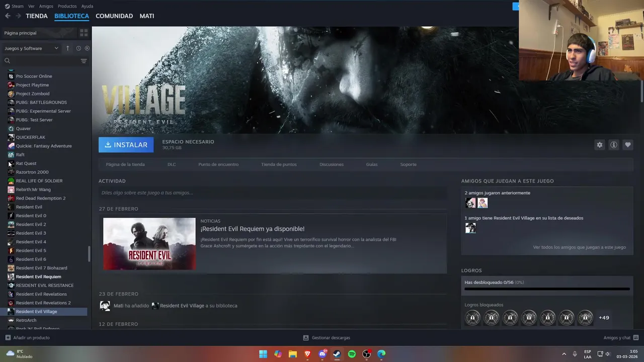Click the activity text input field
The height and width of the screenshot is (362, 644).
coord(273,193)
